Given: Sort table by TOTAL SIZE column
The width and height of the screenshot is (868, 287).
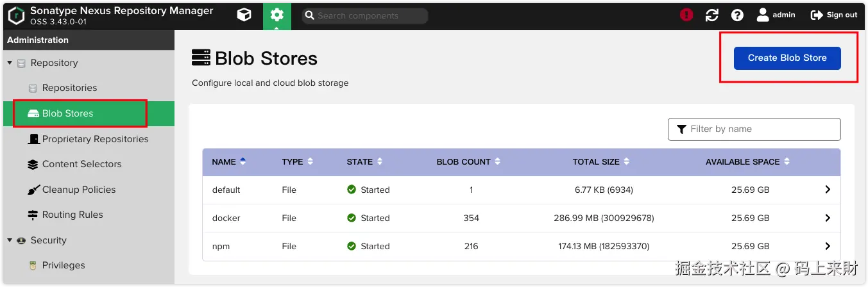Looking at the screenshot, I should (x=601, y=162).
